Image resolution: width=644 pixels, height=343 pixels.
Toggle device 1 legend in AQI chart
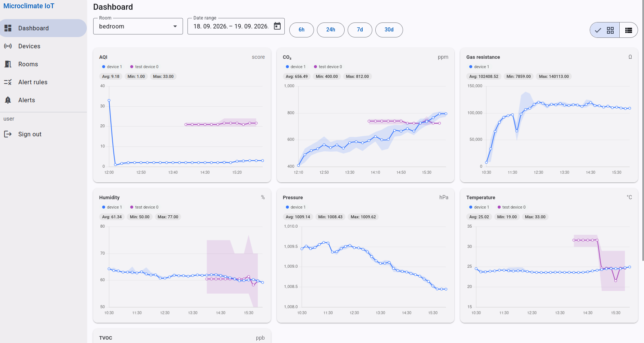pos(112,67)
